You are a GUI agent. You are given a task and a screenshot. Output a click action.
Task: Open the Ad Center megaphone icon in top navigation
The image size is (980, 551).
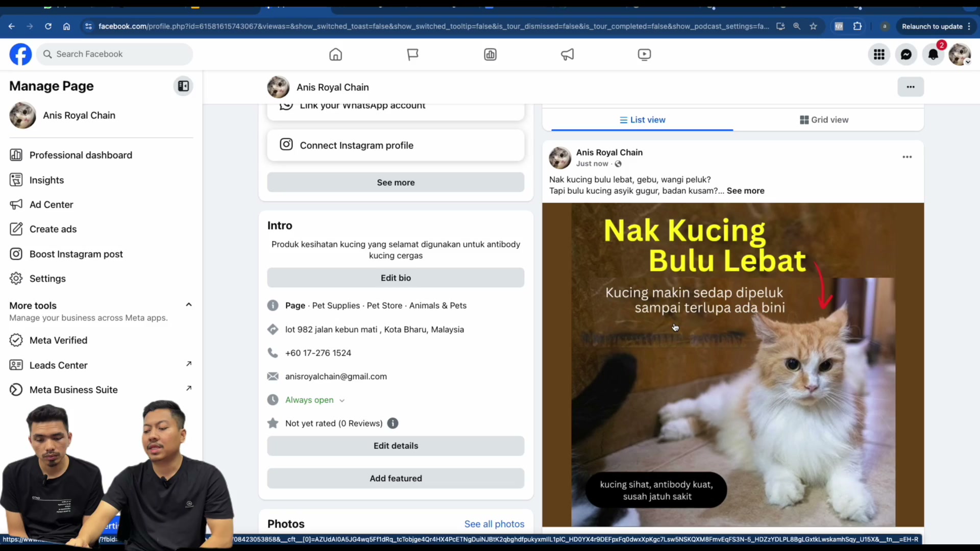pos(567,54)
